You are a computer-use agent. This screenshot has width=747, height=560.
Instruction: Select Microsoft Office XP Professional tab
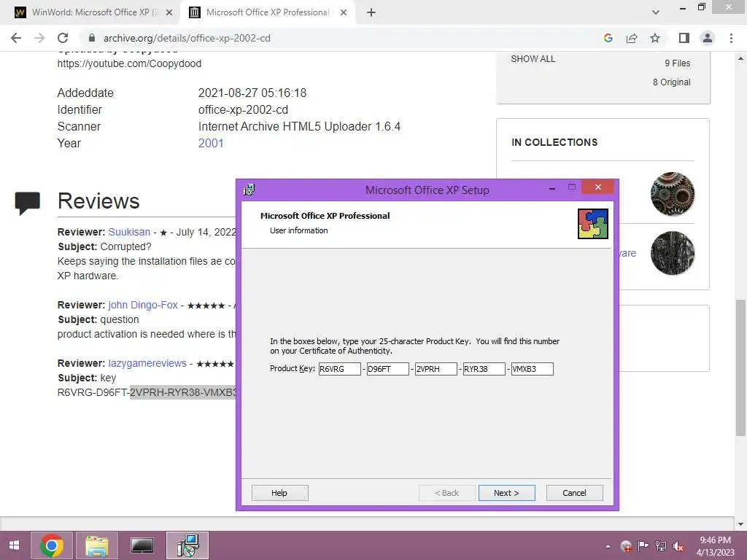click(267, 12)
